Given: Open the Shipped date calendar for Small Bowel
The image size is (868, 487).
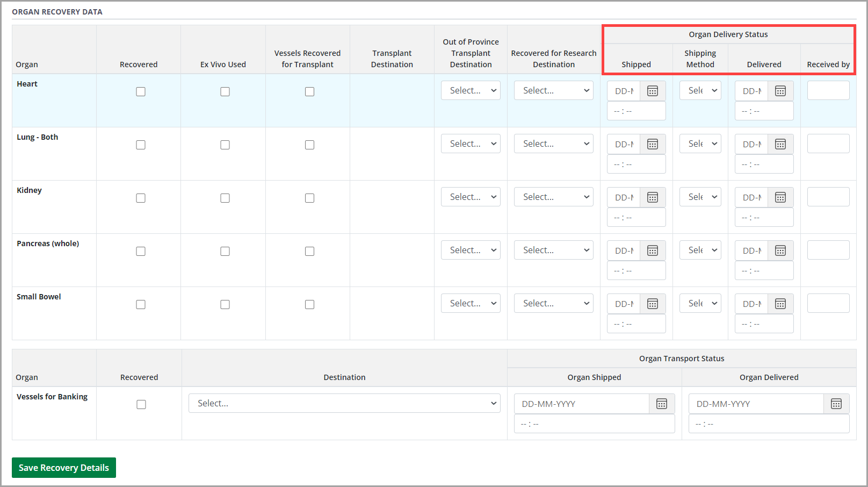Looking at the screenshot, I should coord(652,303).
